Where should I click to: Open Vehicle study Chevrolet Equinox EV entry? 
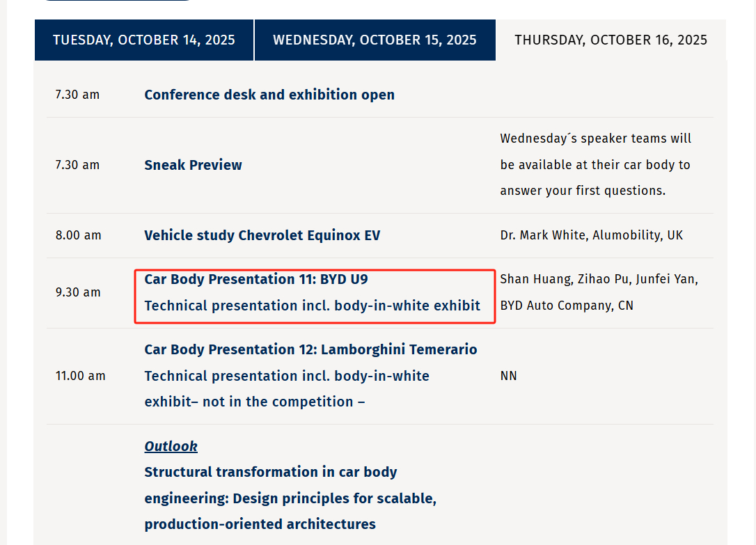(262, 235)
